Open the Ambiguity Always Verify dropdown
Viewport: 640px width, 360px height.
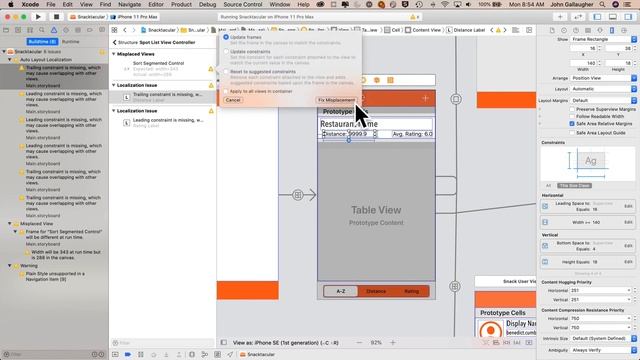pos(604,350)
